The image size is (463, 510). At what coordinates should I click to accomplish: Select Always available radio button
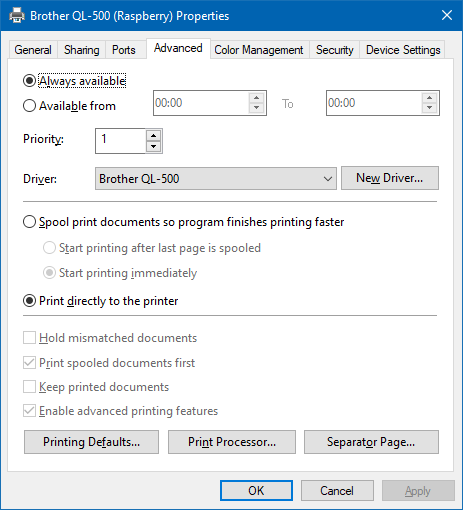click(x=29, y=81)
